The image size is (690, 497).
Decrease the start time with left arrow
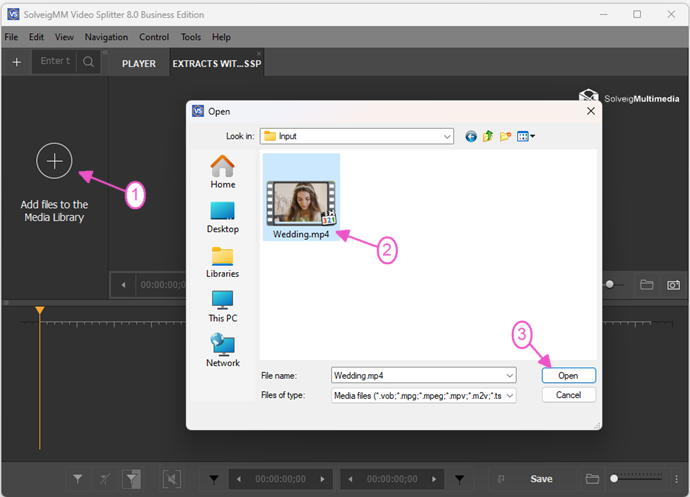[x=239, y=479]
